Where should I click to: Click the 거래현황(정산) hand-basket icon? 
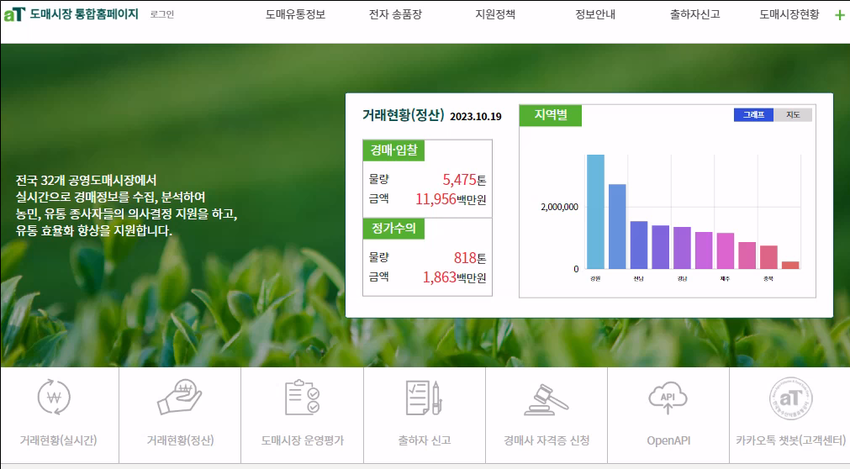click(x=180, y=397)
